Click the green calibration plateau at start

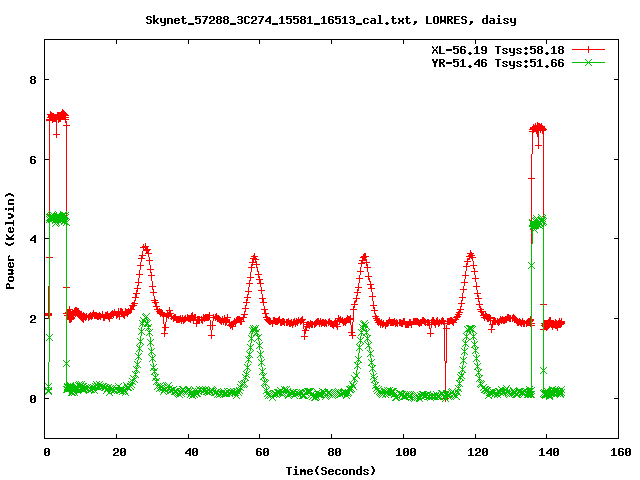click(x=58, y=218)
